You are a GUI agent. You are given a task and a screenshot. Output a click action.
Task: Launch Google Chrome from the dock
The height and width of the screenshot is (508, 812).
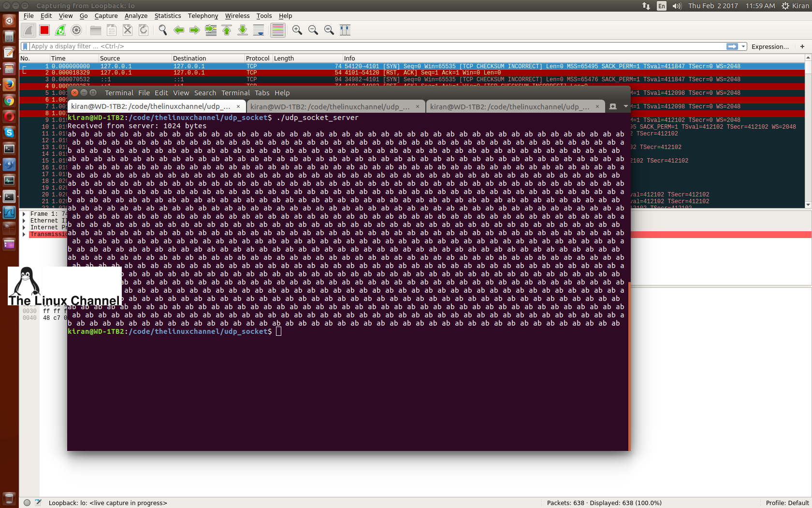coord(9,101)
